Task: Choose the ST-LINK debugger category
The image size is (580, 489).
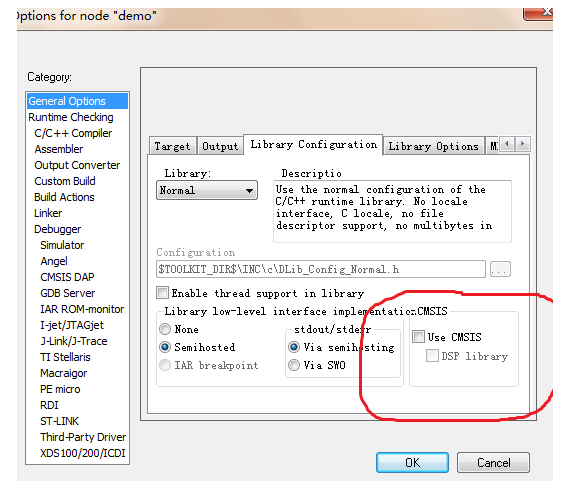Action: point(59,421)
